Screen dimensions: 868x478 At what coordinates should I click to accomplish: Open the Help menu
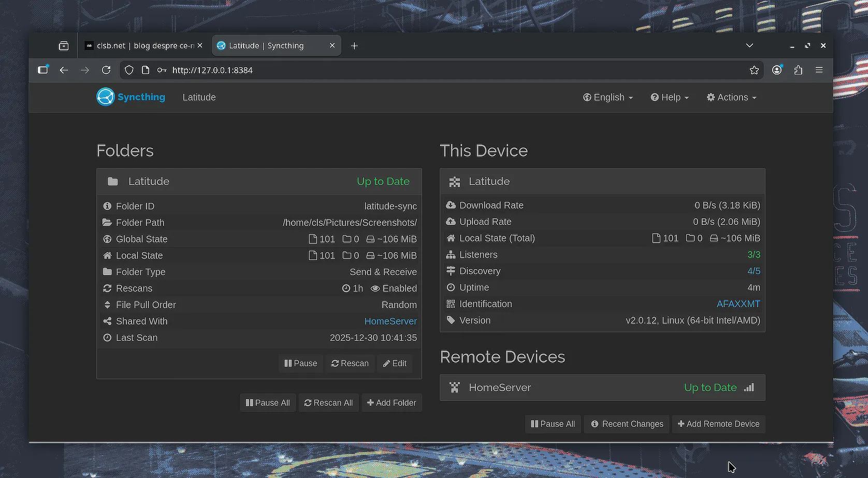(x=670, y=97)
